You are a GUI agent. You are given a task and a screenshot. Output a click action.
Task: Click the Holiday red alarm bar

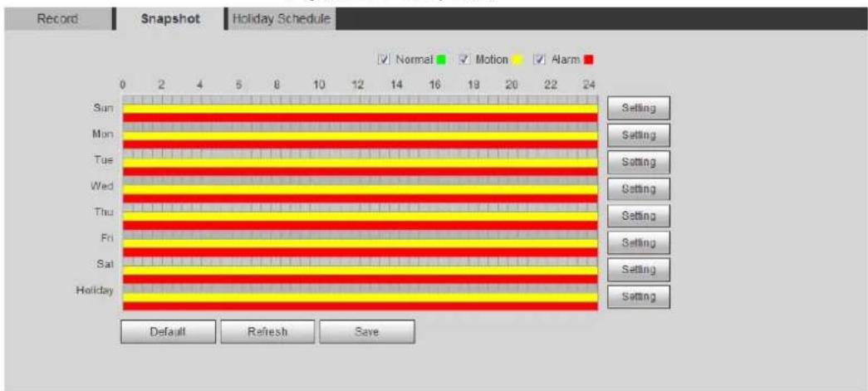[x=360, y=305]
